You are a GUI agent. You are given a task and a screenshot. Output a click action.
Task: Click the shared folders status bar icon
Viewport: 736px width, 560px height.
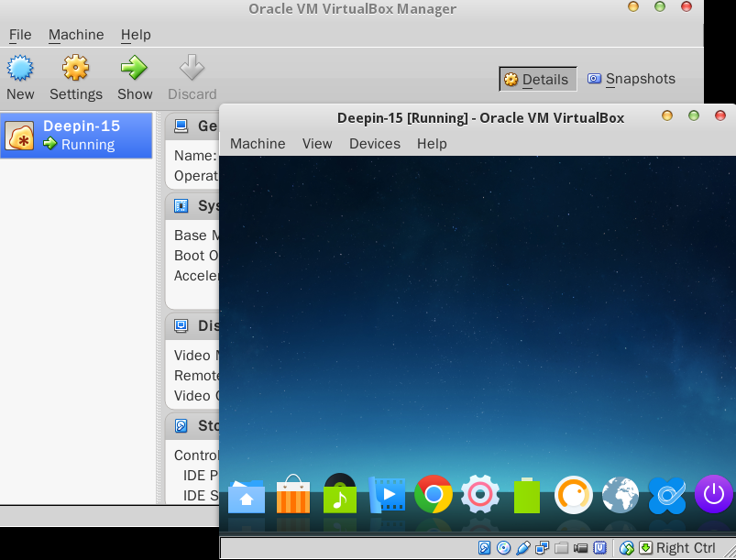[561, 548]
